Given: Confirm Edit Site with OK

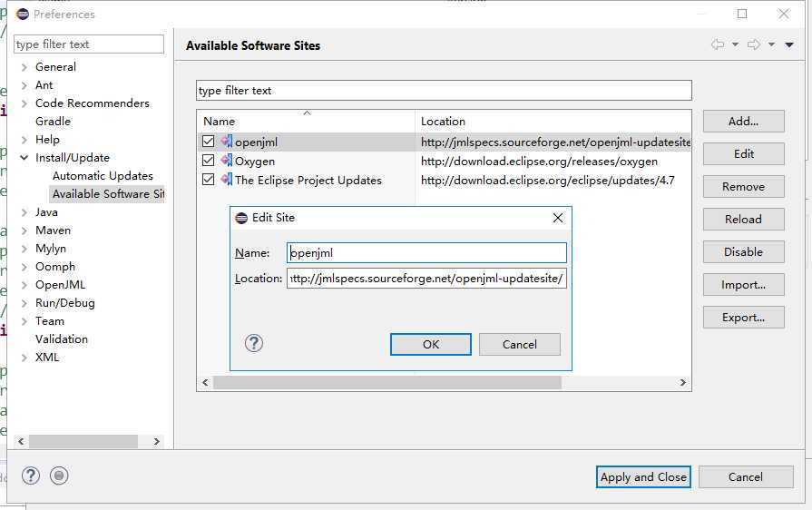Looking at the screenshot, I should point(431,344).
